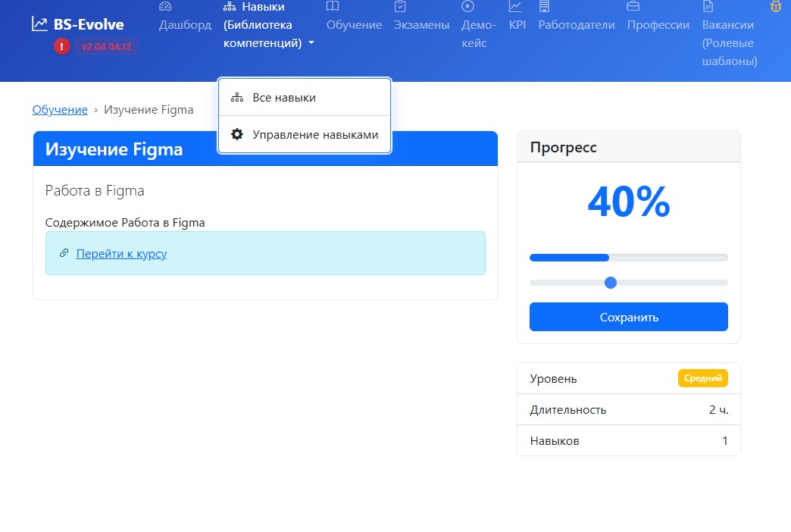Click the Навыков count row

pos(629,440)
